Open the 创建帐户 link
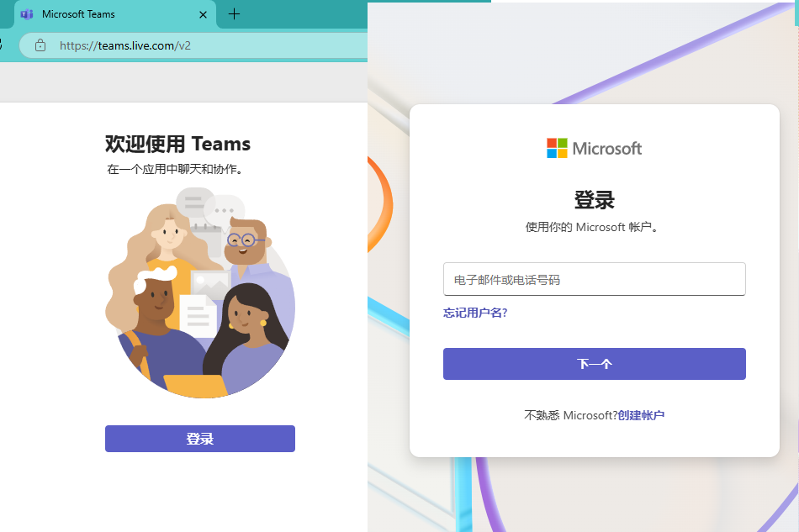This screenshot has height=532, width=799. pos(641,415)
